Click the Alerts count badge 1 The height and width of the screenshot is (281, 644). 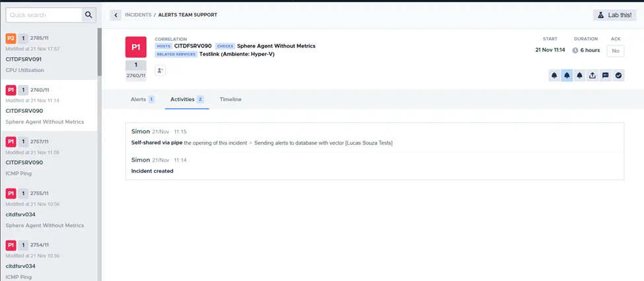[151, 99]
